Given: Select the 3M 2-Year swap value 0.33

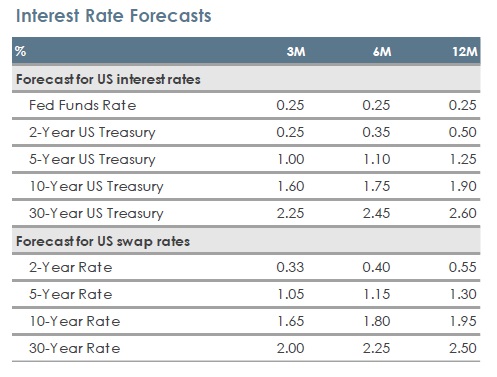Looking at the screenshot, I should (290, 267).
